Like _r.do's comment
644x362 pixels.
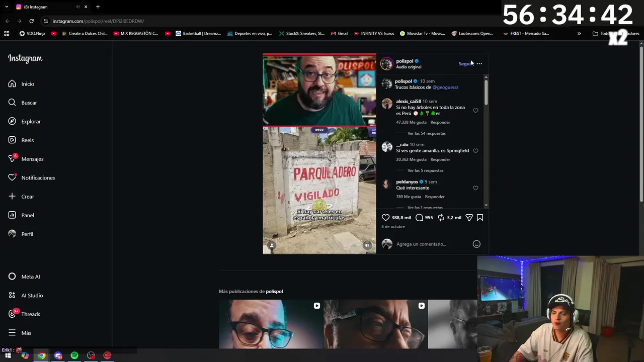click(475, 151)
